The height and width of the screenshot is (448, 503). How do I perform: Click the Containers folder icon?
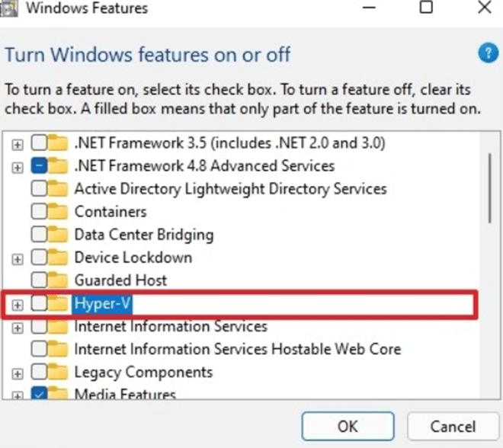(x=59, y=211)
